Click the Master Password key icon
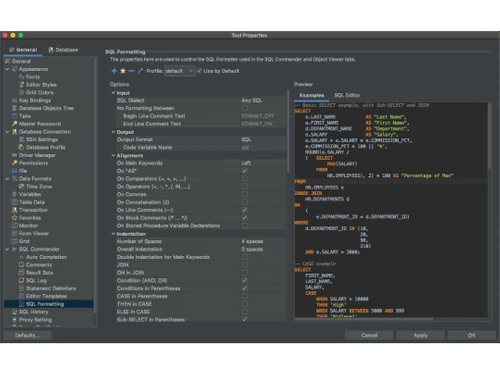Screen dimensions: 500x375 (x=14, y=124)
